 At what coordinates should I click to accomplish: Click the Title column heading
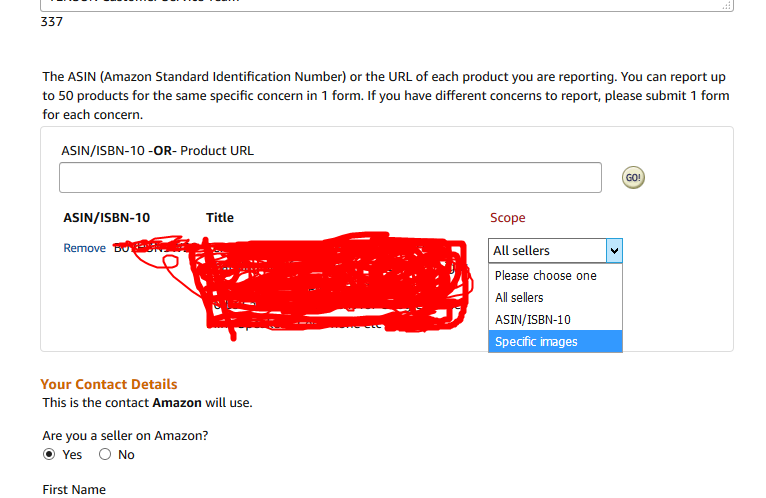(220, 217)
